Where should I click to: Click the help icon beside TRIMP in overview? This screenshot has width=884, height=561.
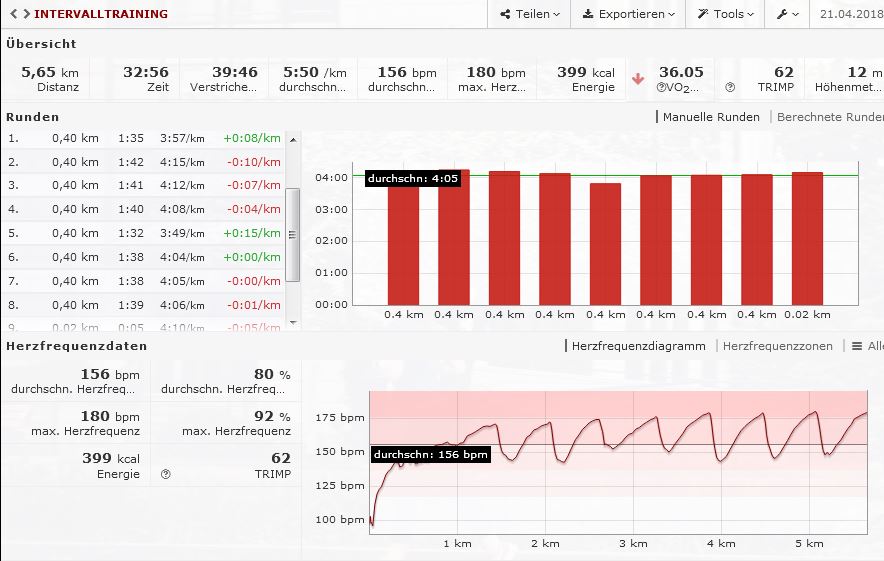(730, 88)
